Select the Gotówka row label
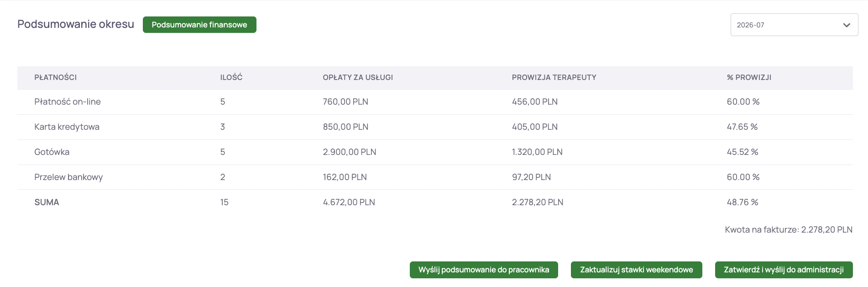Viewport: 868px width, 287px height. (52, 152)
